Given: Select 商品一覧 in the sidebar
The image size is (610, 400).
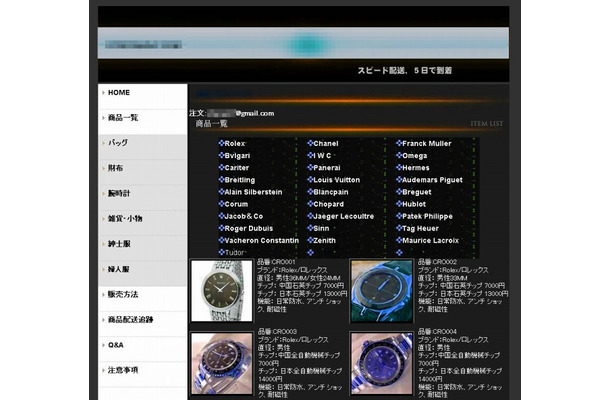Looking at the screenshot, I should 125,117.
